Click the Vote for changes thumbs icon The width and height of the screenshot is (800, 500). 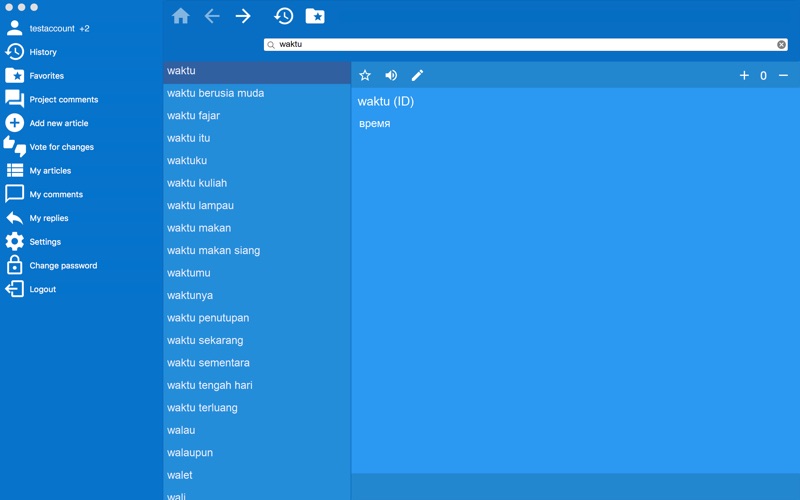[14, 146]
